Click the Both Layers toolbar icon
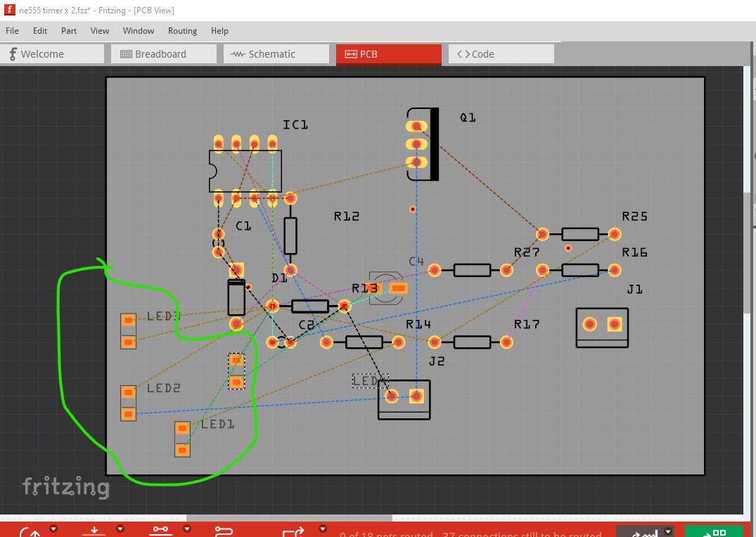The height and width of the screenshot is (537, 756). (x=160, y=533)
